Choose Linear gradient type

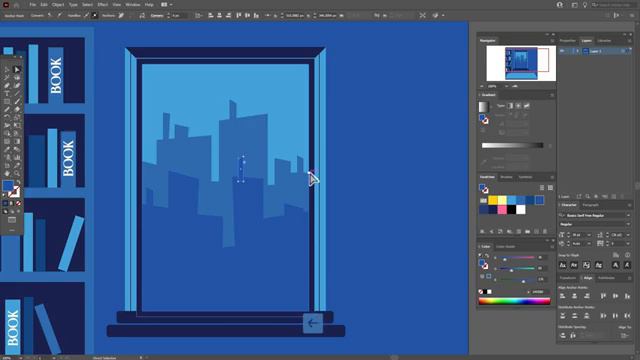click(x=510, y=106)
